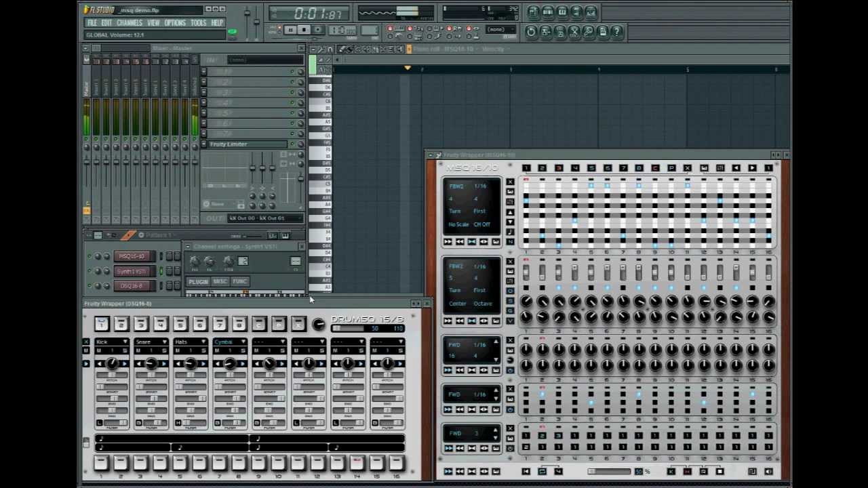
Task: Click the G icon beside MSQ second row
Action: point(510,311)
